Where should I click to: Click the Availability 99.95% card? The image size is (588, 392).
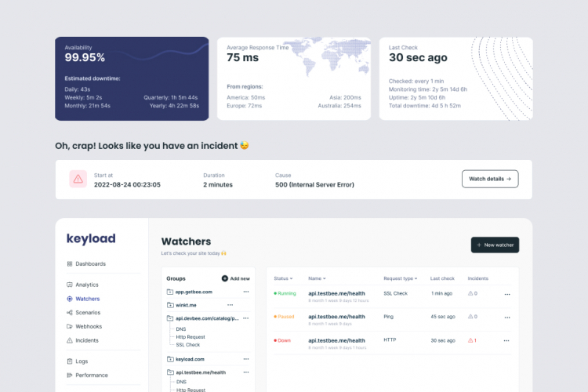[x=132, y=78]
